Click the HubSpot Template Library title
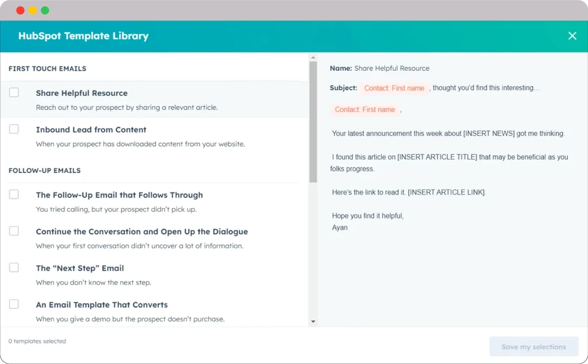The image size is (588, 364). (x=83, y=36)
